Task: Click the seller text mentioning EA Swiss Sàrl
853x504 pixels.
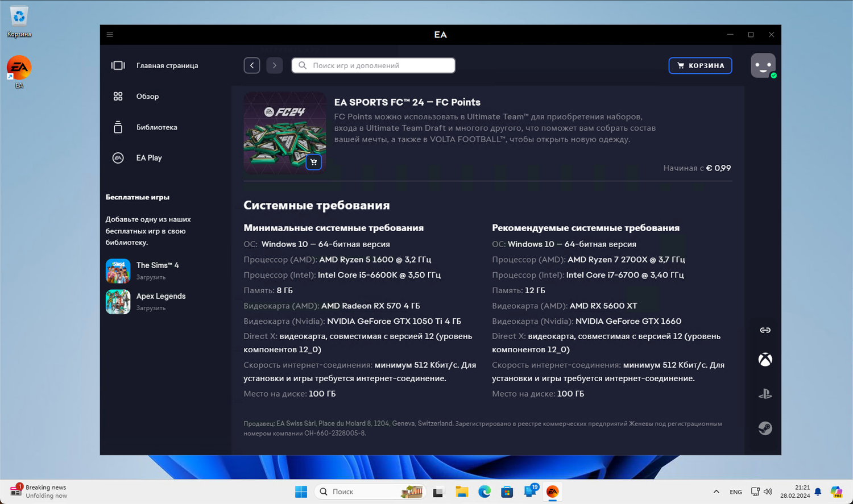Action: click(483, 428)
